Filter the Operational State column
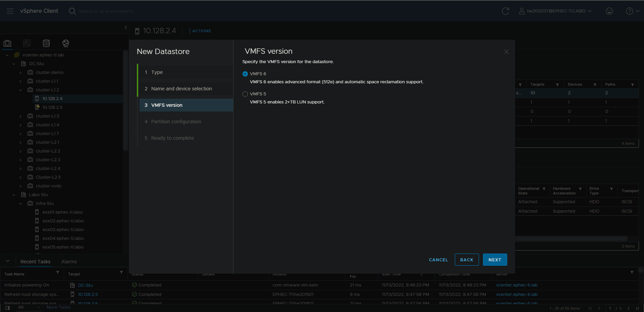 [x=544, y=189]
